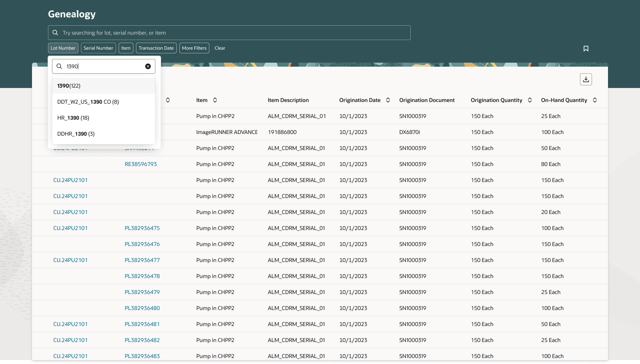
Task: Open the Serial Number filter chip
Action: [98, 48]
